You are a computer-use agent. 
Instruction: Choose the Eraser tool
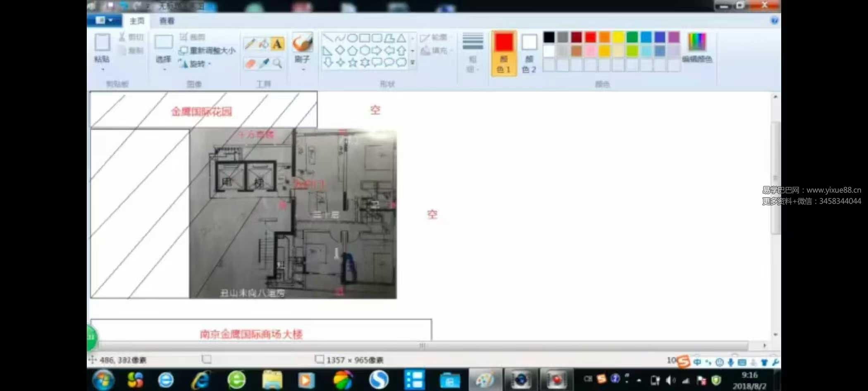250,63
